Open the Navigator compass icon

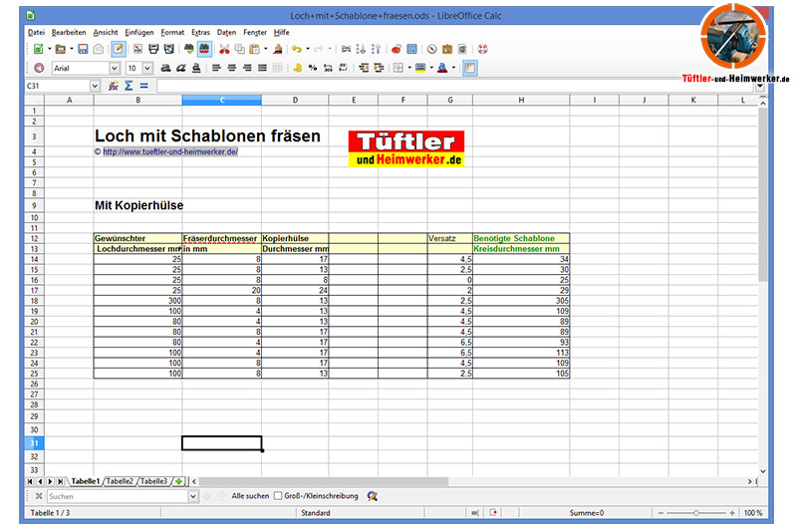coord(431,49)
